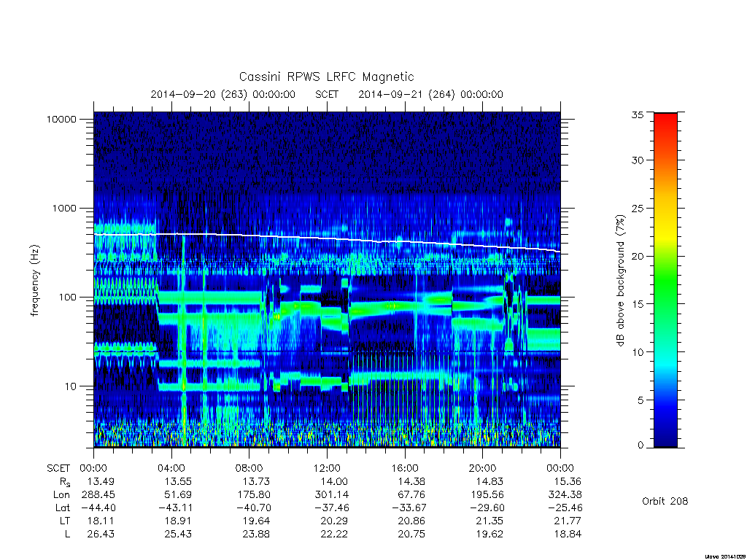Click the L value 18.84
747x560 pixels.
[568, 534]
